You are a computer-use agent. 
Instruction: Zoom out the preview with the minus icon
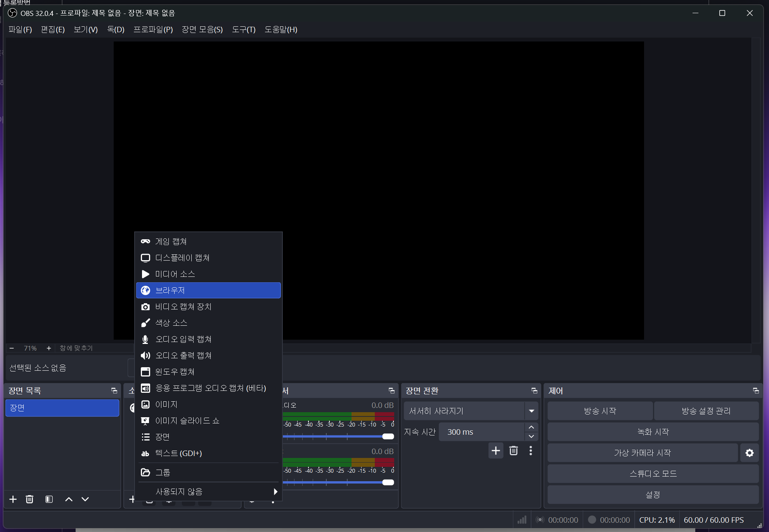tap(12, 348)
